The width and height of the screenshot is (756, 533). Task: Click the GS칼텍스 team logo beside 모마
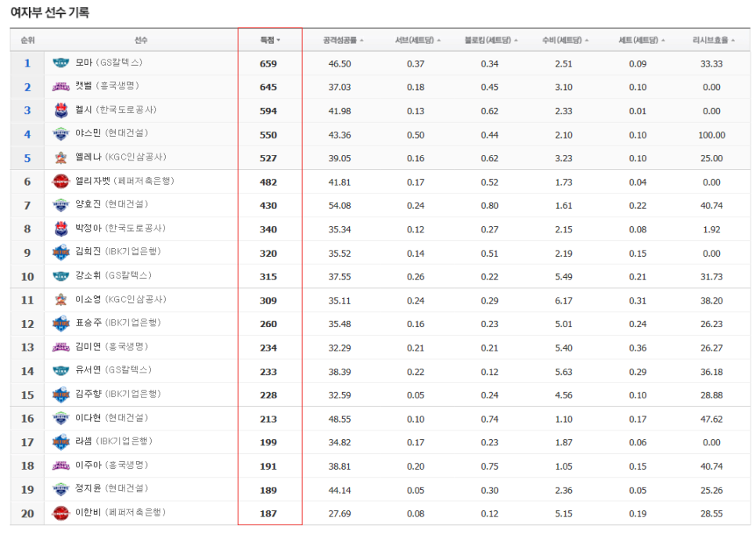point(63,63)
